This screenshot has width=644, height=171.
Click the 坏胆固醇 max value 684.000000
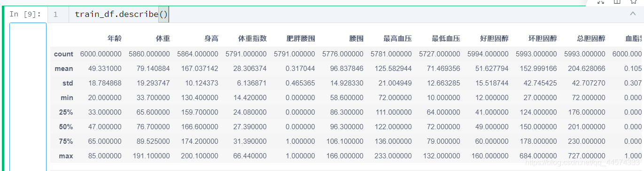coord(538,156)
